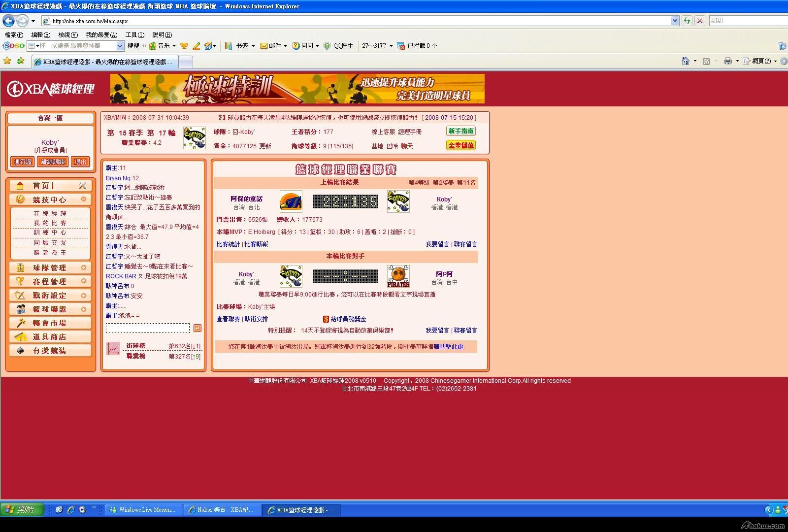Open the 檢視(V) menu
This screenshot has width=788, height=532.
pos(67,34)
